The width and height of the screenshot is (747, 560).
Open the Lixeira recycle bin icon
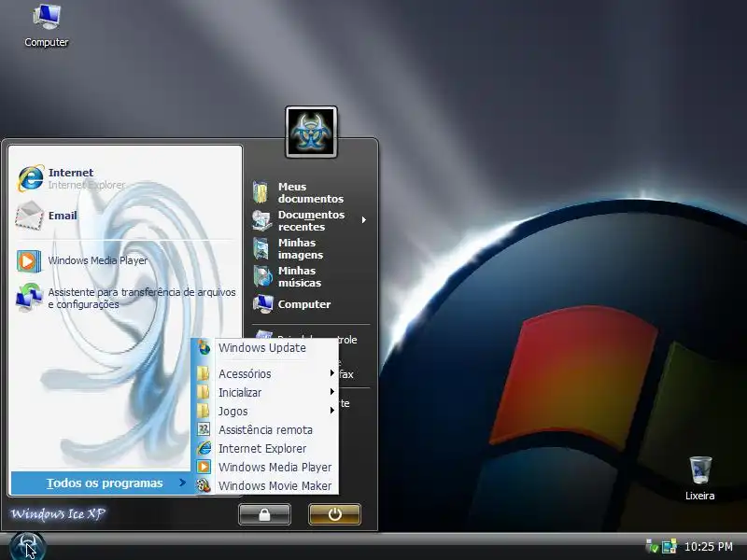click(700, 479)
